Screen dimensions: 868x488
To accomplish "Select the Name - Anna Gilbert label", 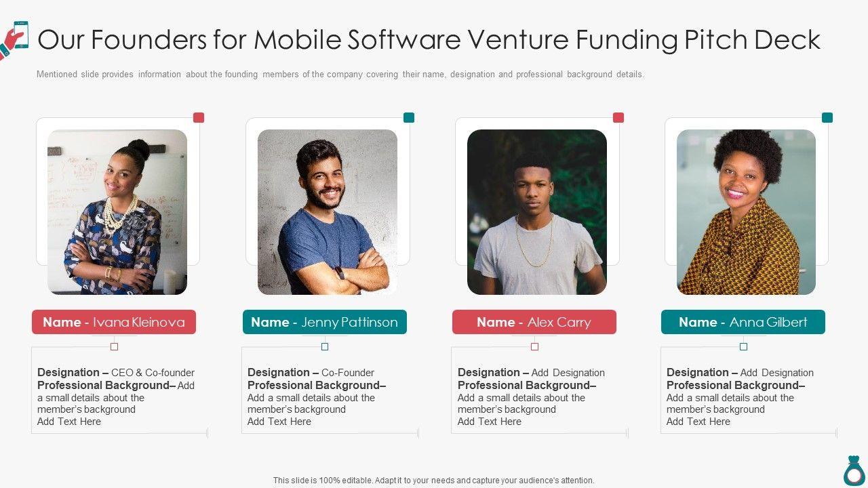I will point(743,322).
